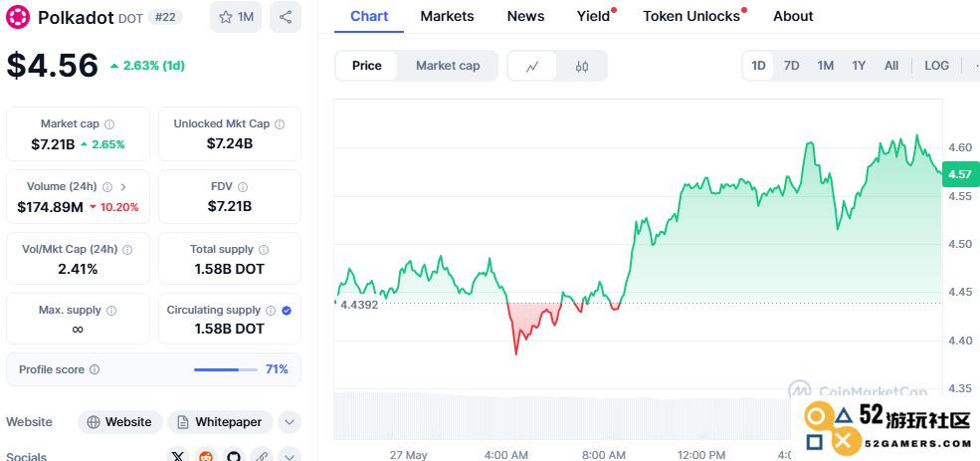Image resolution: width=980 pixels, height=461 pixels.
Task: Set chart range to 1D
Action: tap(758, 66)
